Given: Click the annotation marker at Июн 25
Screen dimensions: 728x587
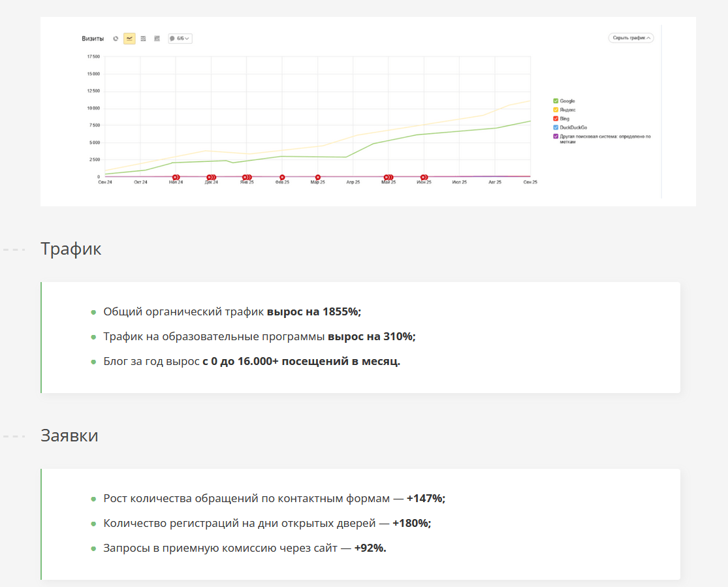Looking at the screenshot, I should [x=424, y=178].
